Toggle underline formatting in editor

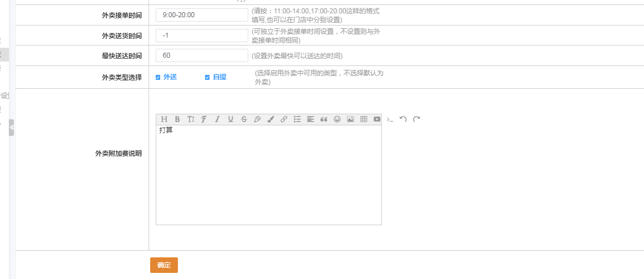(231, 119)
